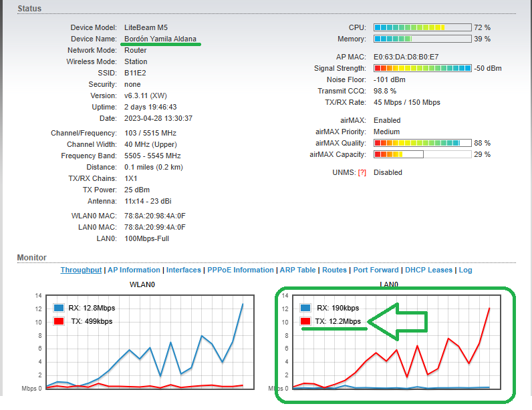Open the Log monitor link
Screen dimensions: 532x410
coord(465,270)
